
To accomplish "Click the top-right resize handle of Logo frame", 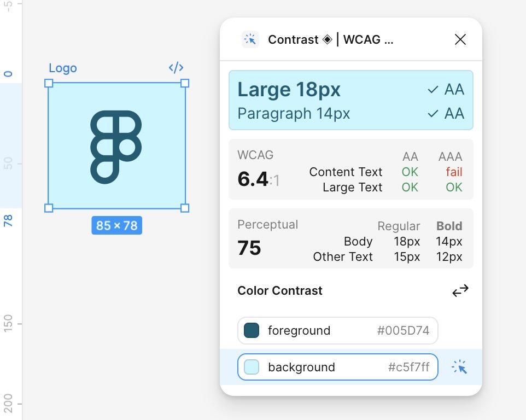I will pyautogui.click(x=185, y=83).
